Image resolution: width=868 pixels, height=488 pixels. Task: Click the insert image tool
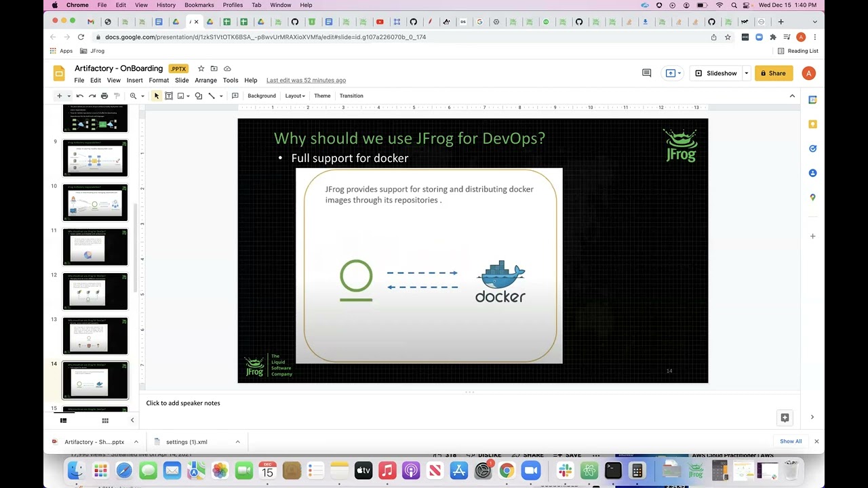click(x=180, y=96)
